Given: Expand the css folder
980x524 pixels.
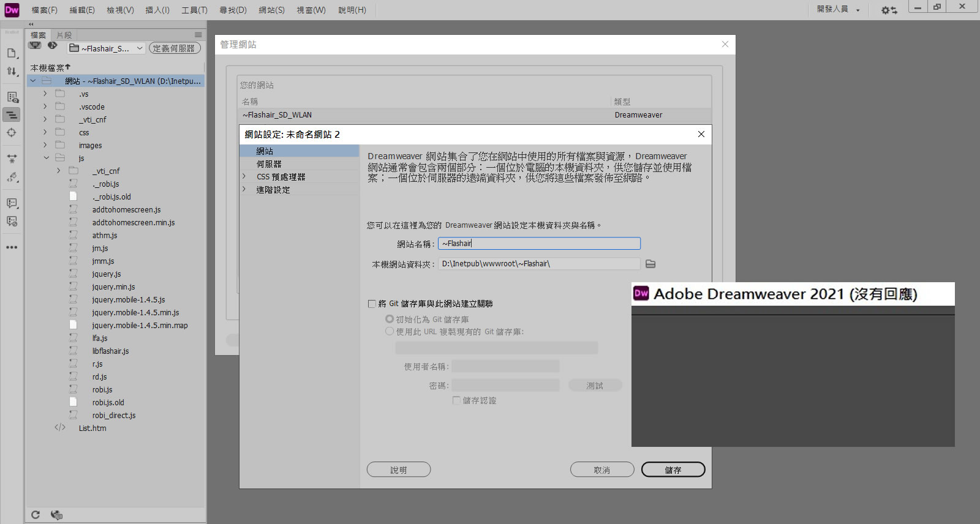Looking at the screenshot, I should click(x=45, y=132).
